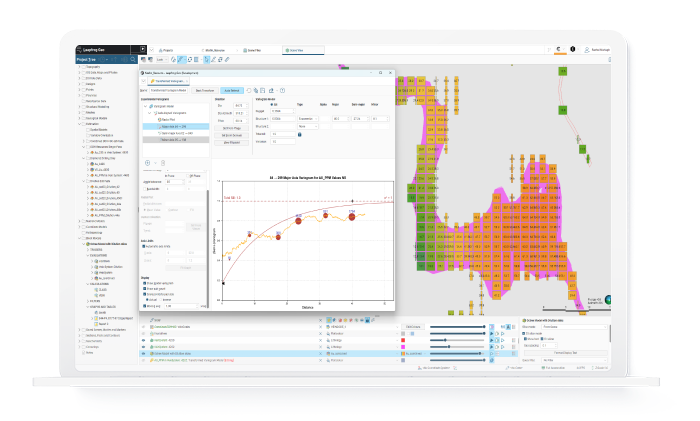
Task: Click the ruler measure tool in scene toolbar
Action: (227, 59)
